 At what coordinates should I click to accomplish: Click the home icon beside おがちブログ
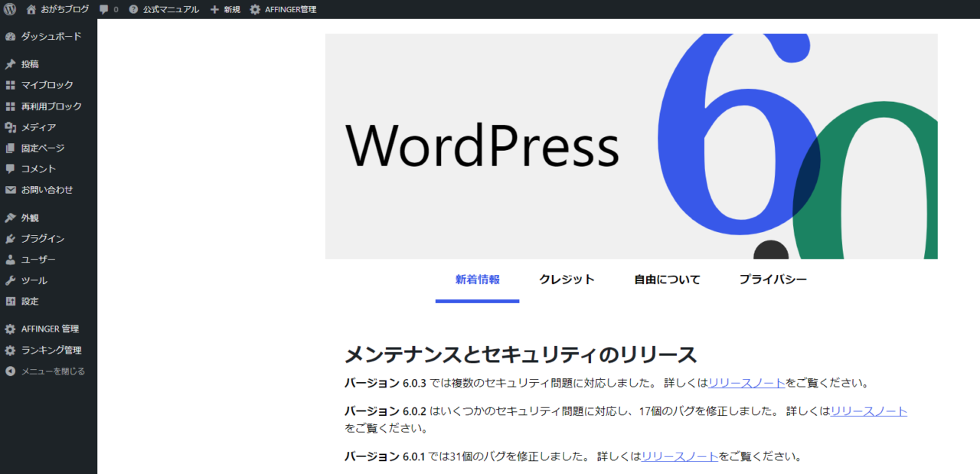point(31,9)
